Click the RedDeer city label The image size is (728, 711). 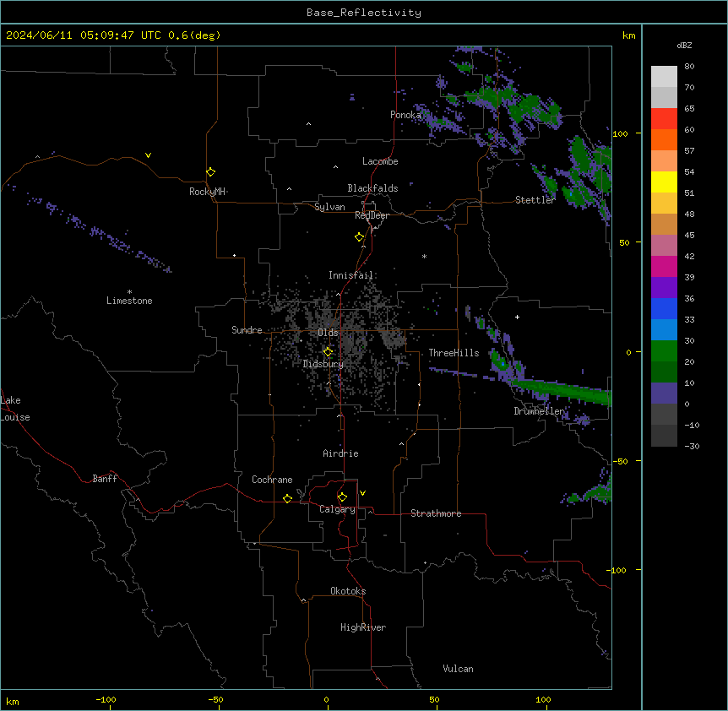point(372,215)
